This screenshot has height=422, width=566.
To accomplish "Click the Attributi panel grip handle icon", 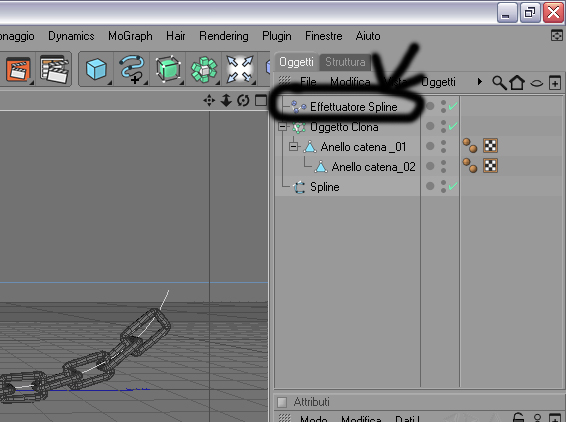I will click(284, 418).
